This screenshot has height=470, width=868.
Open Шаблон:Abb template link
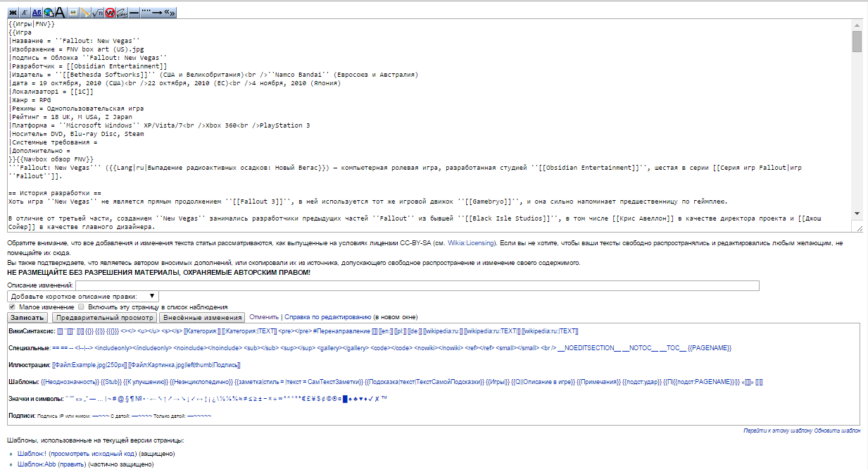coord(37,464)
